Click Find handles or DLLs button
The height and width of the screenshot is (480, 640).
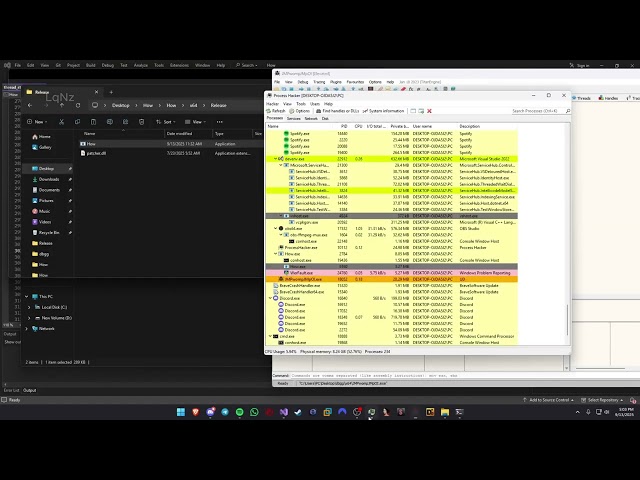pyautogui.click(x=338, y=111)
